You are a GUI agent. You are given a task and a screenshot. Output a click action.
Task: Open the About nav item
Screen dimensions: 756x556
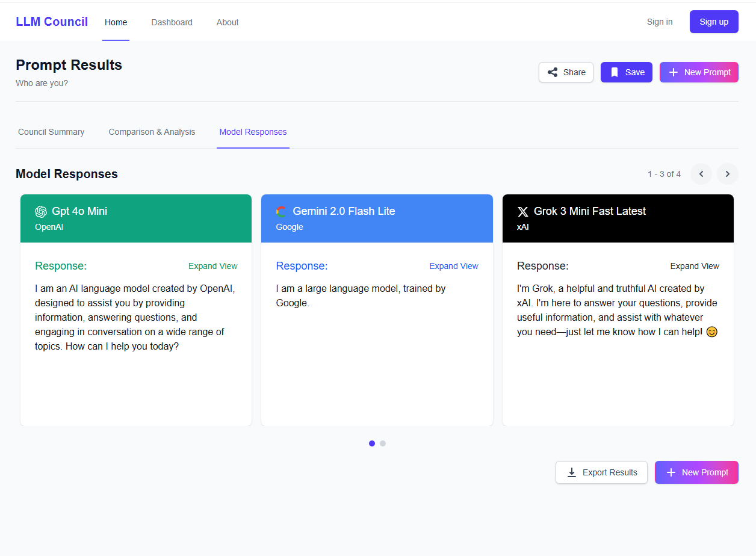(x=228, y=22)
